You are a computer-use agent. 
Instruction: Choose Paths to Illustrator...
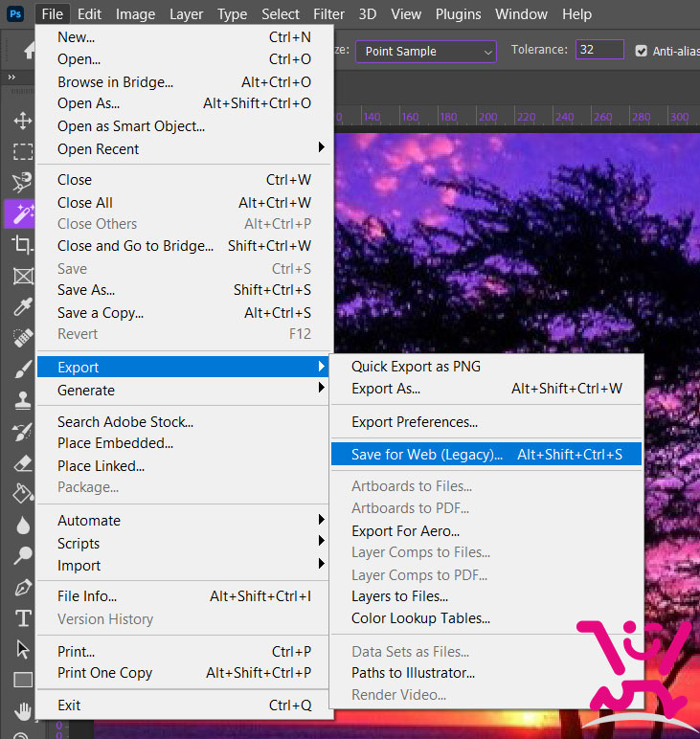point(486,673)
